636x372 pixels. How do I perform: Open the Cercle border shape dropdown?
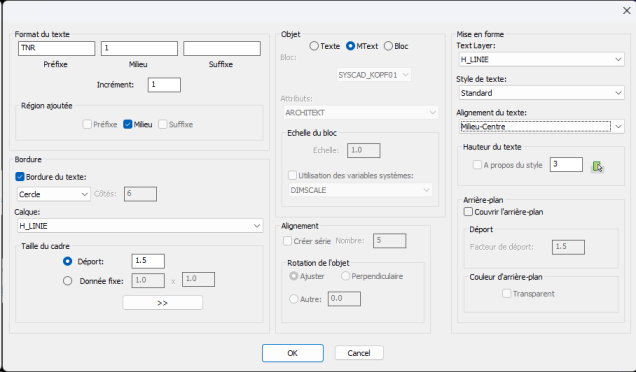pos(54,194)
